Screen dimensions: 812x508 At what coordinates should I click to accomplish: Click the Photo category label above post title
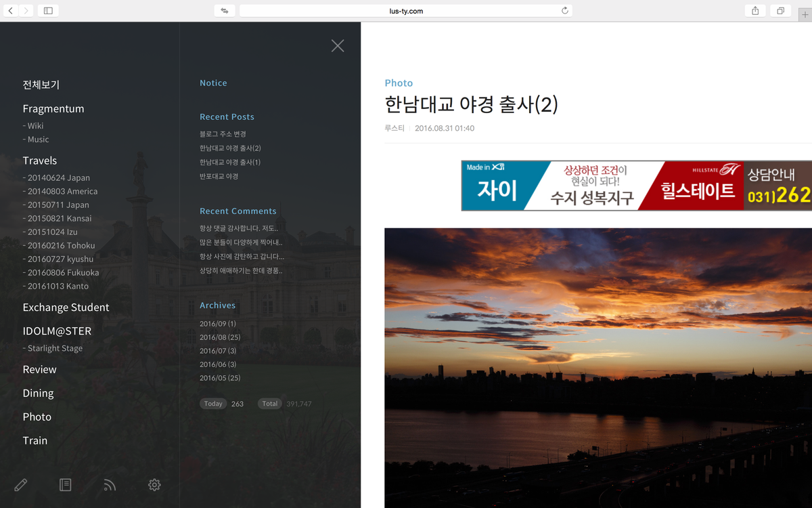[399, 83]
